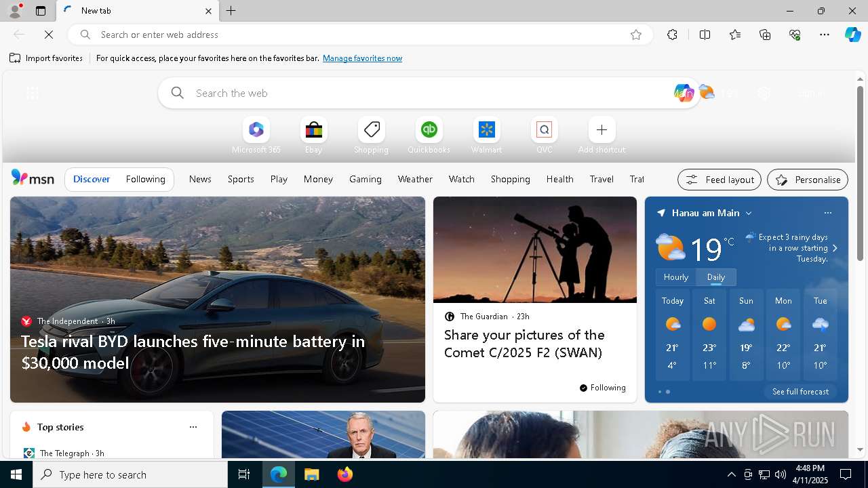Viewport: 868px width, 488px height.
Task: Select the Discover tab
Action: [92, 179]
